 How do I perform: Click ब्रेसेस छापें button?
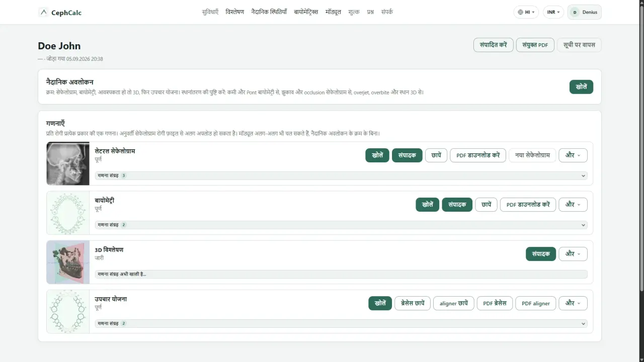pos(413,303)
